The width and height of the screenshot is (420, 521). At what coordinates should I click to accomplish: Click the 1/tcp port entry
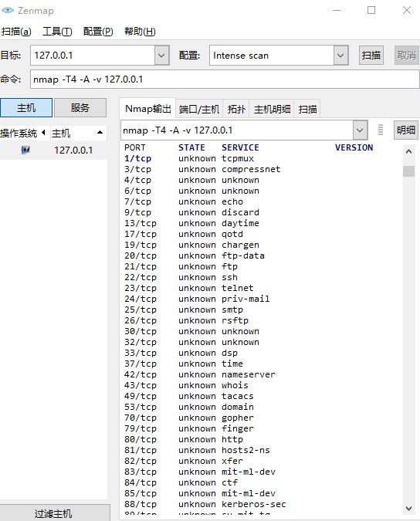137,158
